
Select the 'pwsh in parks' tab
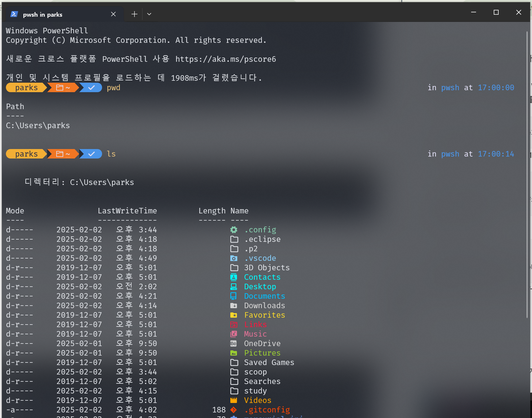[65, 14]
